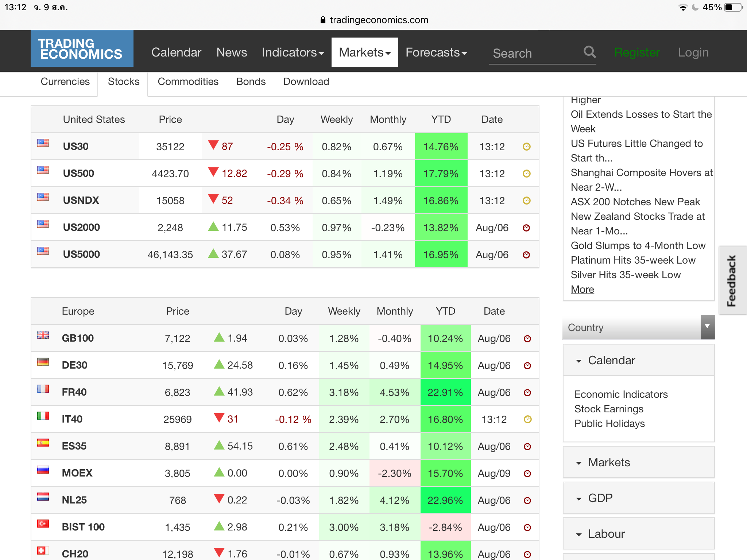Click the yellow clock icon in IT40 row
The width and height of the screenshot is (747, 560).
tap(527, 419)
